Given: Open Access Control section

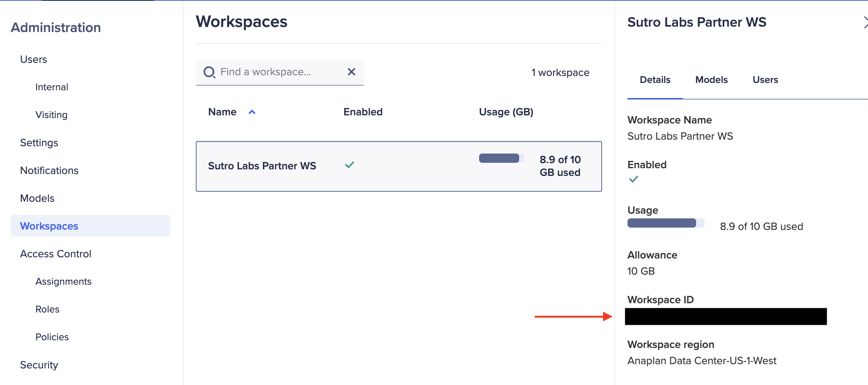Looking at the screenshot, I should (x=56, y=254).
